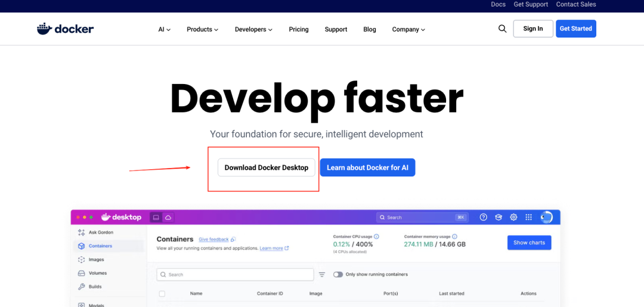Click the containers Search input box

pyautogui.click(x=236, y=275)
